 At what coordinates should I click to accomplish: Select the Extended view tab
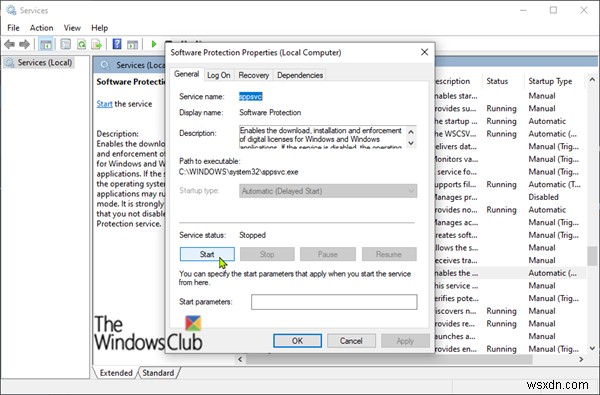(x=116, y=373)
